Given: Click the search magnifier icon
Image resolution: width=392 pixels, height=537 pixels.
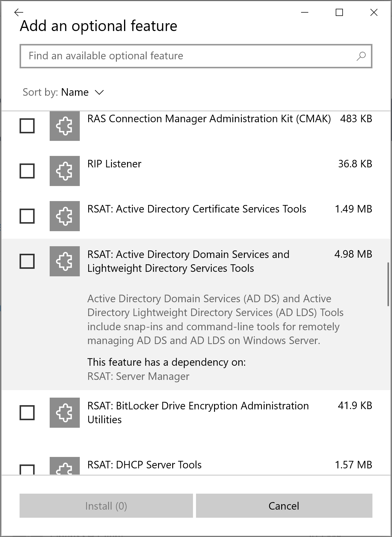Looking at the screenshot, I should coord(361,56).
